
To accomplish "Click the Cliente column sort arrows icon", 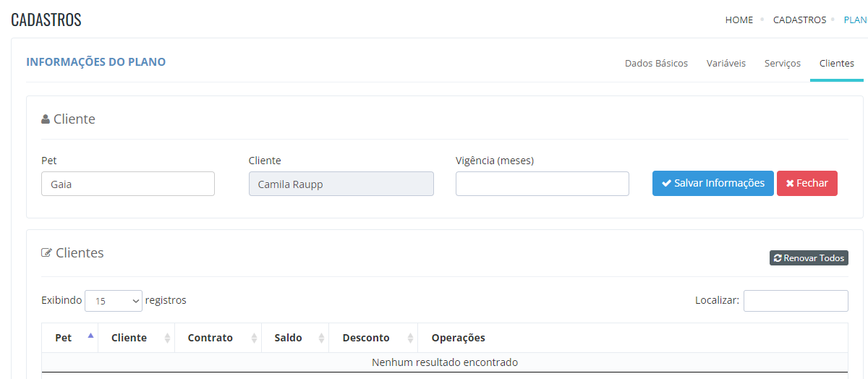I will click(168, 338).
